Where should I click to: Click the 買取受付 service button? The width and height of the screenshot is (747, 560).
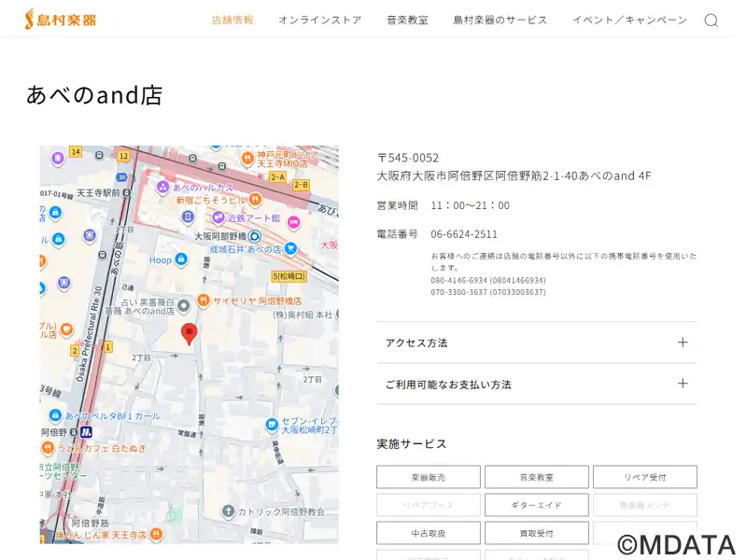pyautogui.click(x=536, y=533)
